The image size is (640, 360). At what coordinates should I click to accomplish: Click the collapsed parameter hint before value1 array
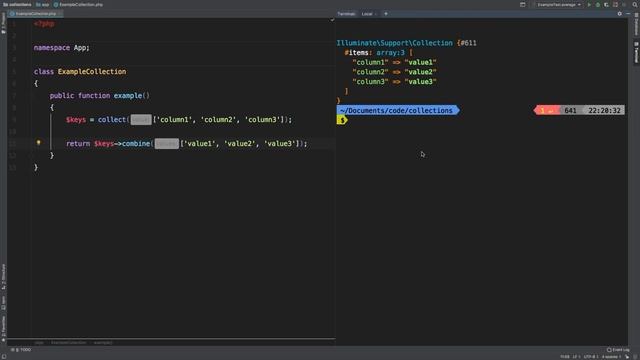point(167,144)
